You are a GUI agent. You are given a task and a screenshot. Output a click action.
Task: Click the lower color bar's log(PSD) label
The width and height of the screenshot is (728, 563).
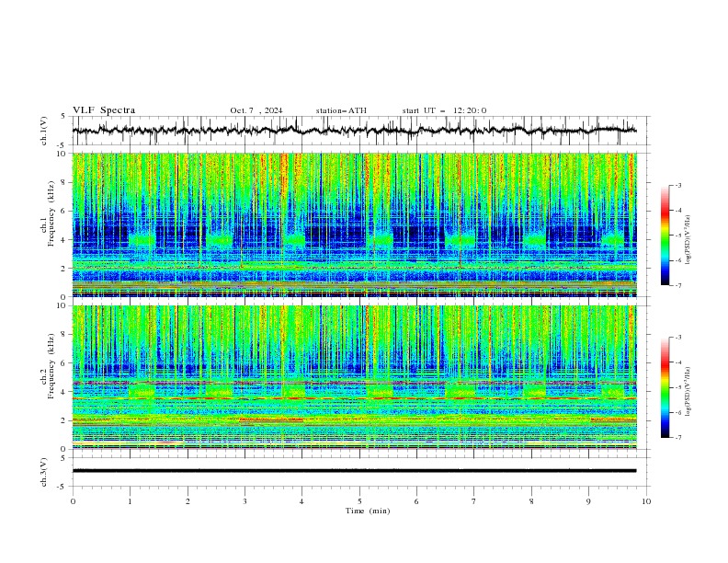[x=688, y=391]
